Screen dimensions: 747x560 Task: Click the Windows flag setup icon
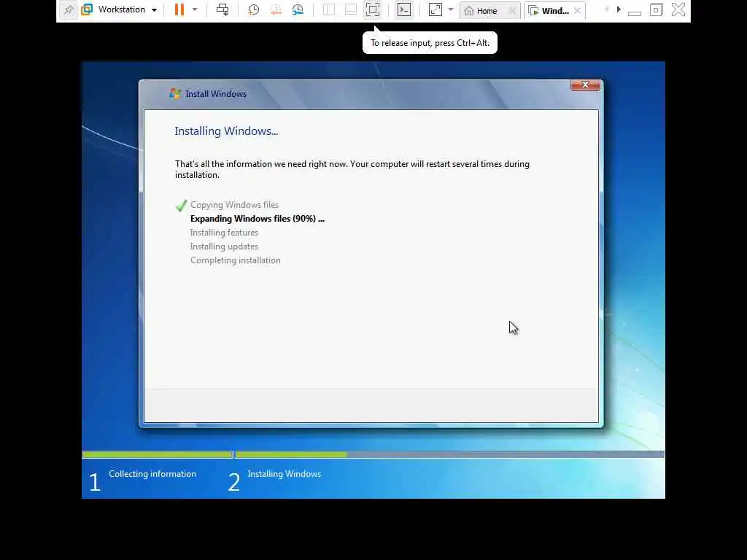[175, 94]
